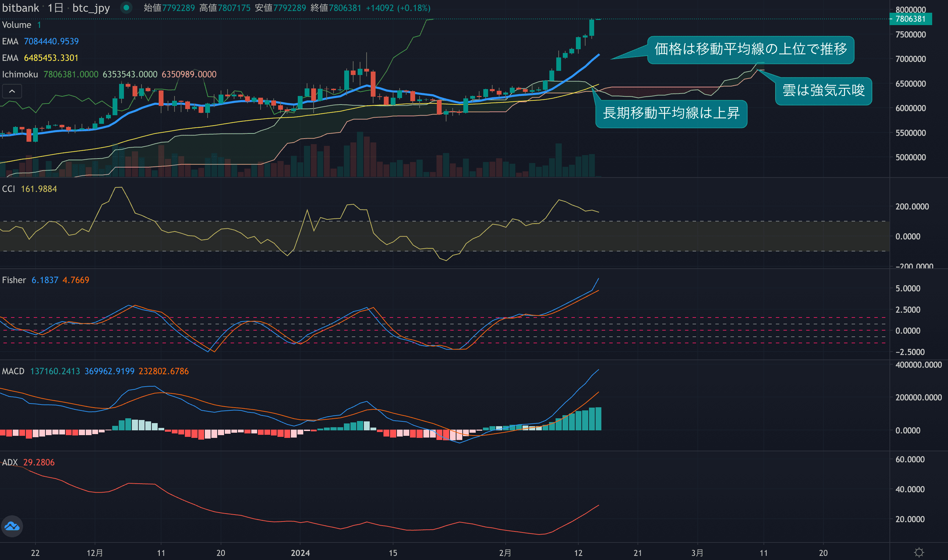This screenshot has height=560, width=948.
Task: Click the ADX indicator label
Action: coord(10,462)
